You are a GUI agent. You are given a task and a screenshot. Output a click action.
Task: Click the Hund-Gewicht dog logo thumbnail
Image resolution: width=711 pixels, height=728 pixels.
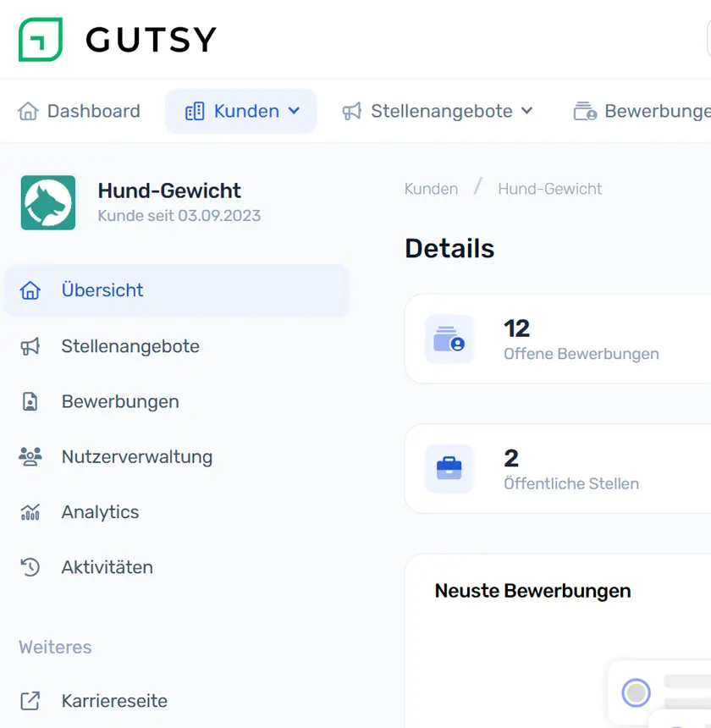48,203
